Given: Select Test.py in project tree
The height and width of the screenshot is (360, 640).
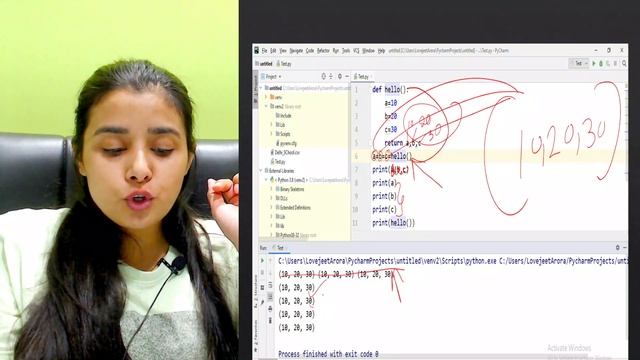Looking at the screenshot, I should tap(278, 162).
